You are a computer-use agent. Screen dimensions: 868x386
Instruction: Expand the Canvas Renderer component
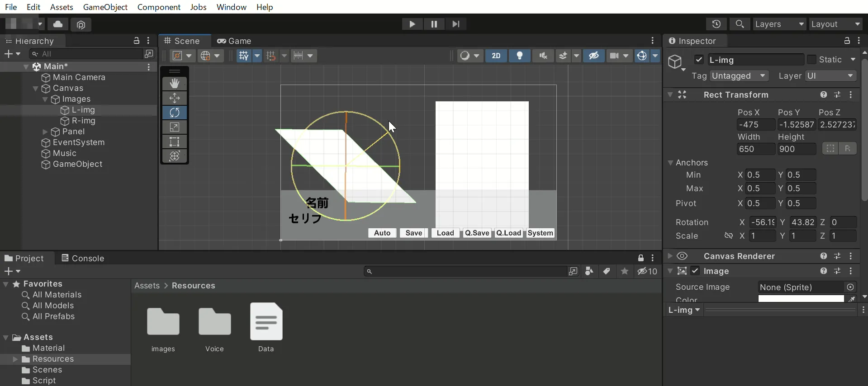[670, 256]
